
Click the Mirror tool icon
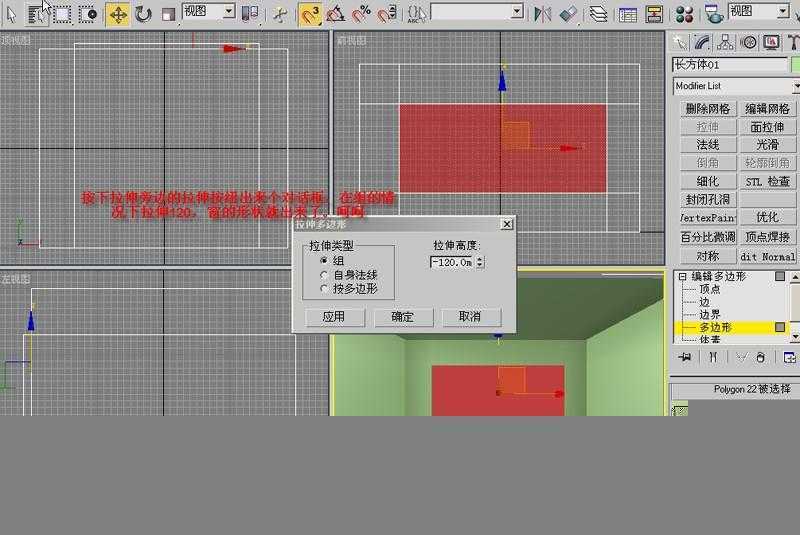[542, 14]
